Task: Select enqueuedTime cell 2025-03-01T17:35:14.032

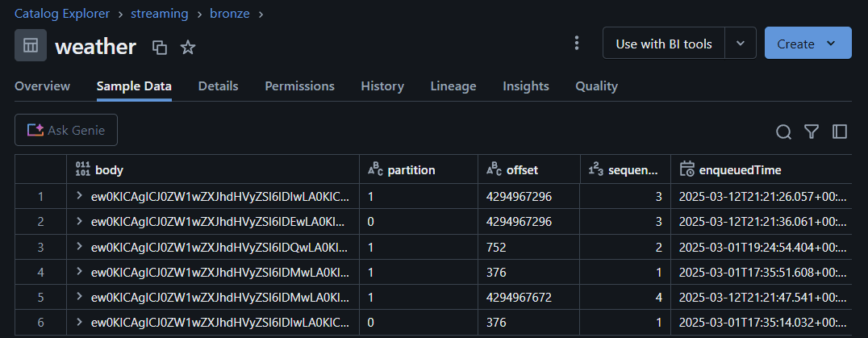Action: tap(762, 322)
